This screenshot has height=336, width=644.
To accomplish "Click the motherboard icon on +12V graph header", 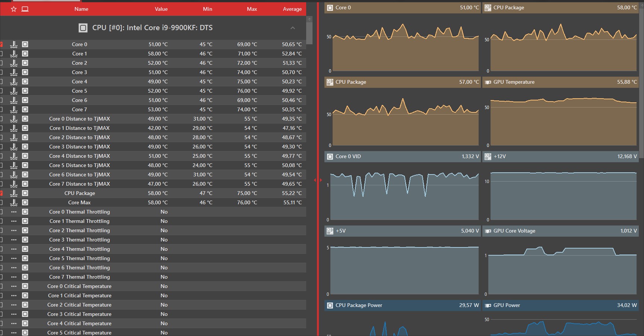I will pyautogui.click(x=488, y=156).
